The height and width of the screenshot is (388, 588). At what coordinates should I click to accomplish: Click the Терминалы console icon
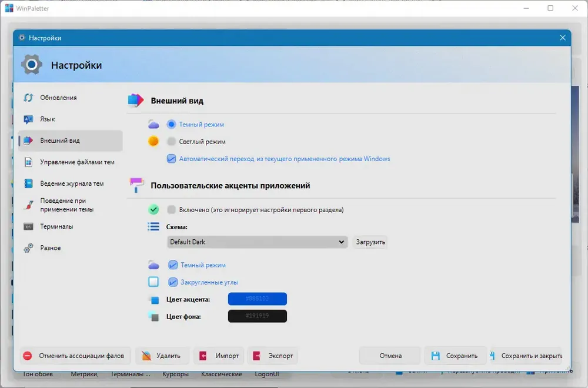(x=28, y=226)
